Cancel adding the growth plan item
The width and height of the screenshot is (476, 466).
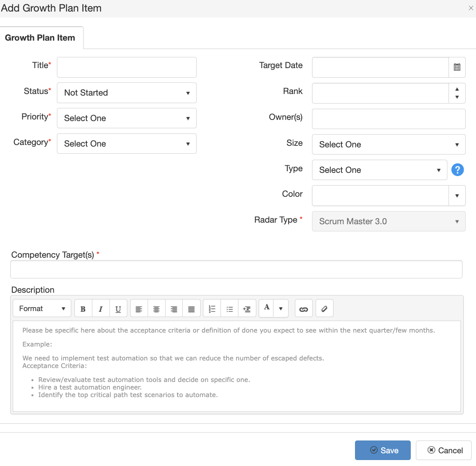[x=443, y=450]
